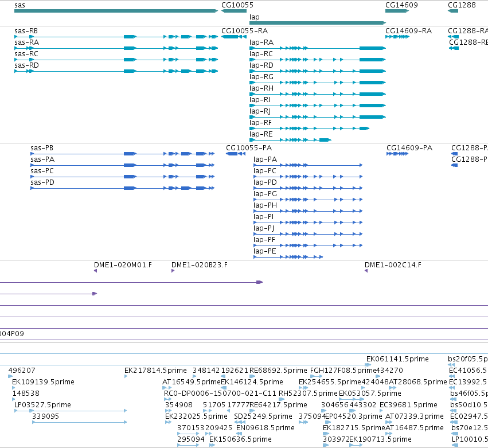
Task: Open the sas-PC protein label
Action: (x=42, y=171)
